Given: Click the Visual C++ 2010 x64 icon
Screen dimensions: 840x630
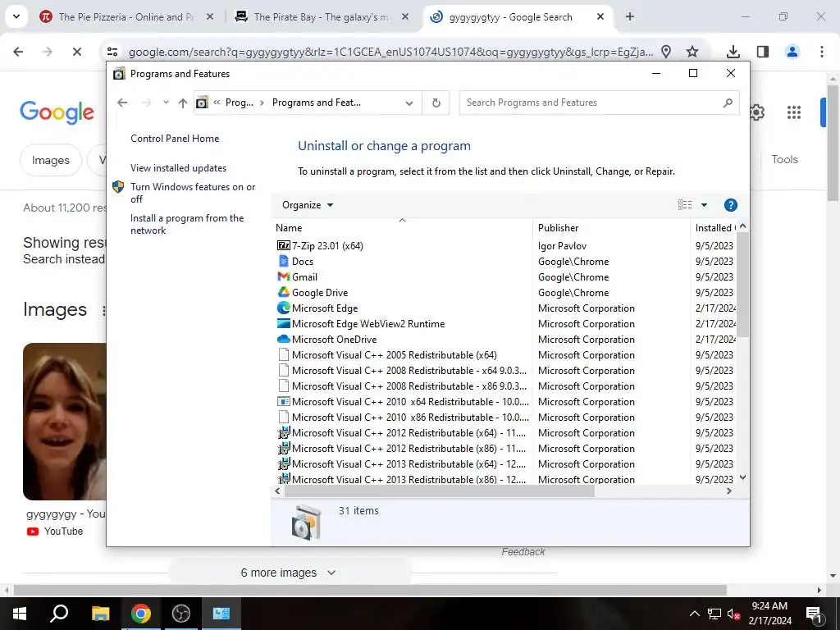Looking at the screenshot, I should (x=283, y=401).
